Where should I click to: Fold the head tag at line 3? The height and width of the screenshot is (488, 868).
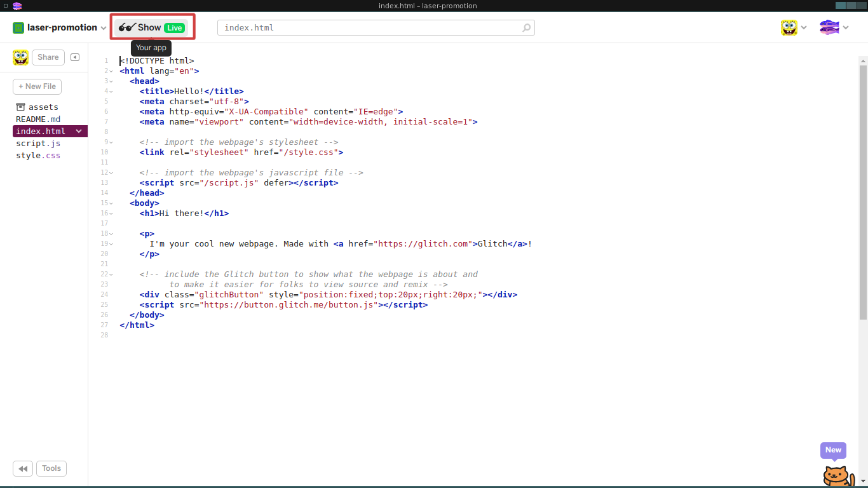click(x=111, y=81)
